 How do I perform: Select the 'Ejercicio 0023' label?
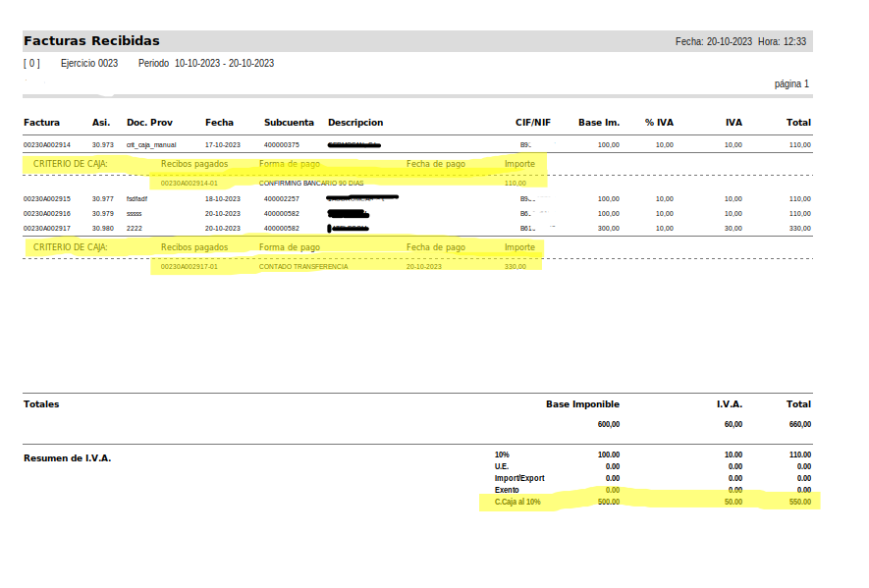click(89, 63)
